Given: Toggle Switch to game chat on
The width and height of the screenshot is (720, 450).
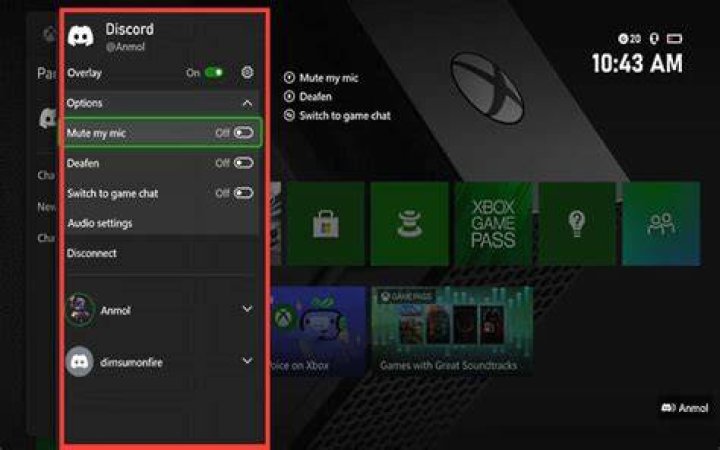Looking at the screenshot, I should pyautogui.click(x=243, y=193).
